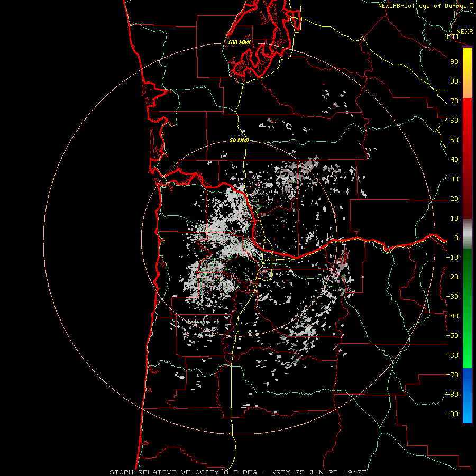The width and height of the screenshot is (476, 476).
Task: Select the -40 value on velocity scale
Action: point(452,316)
